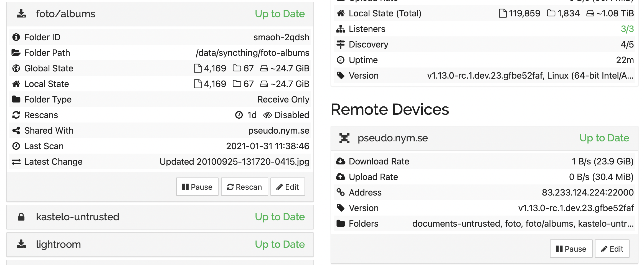Click the folder icon beside the Folders row
The height and width of the screenshot is (265, 644).
pyautogui.click(x=341, y=223)
